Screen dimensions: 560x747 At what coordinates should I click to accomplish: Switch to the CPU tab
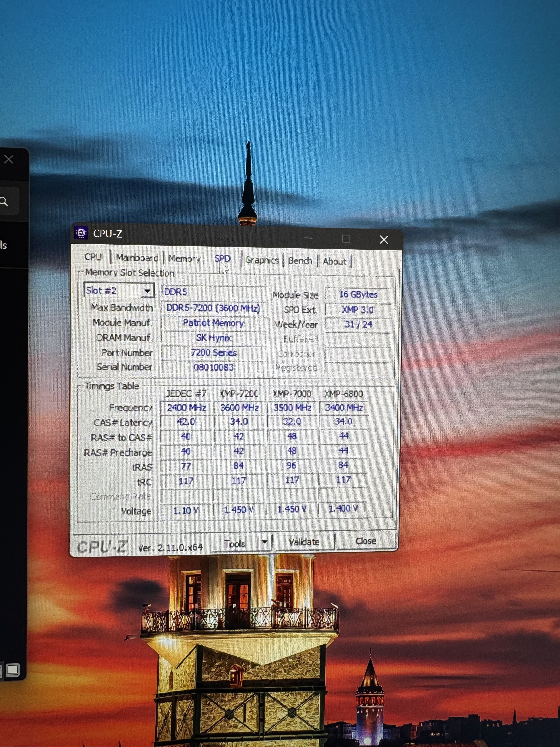pos(93,257)
